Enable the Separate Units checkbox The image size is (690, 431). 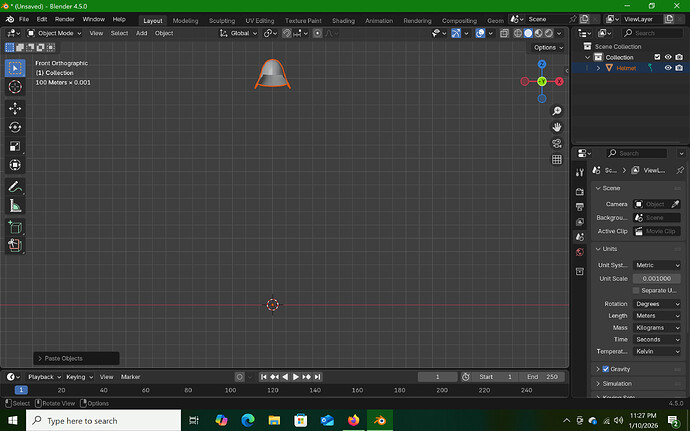636,291
